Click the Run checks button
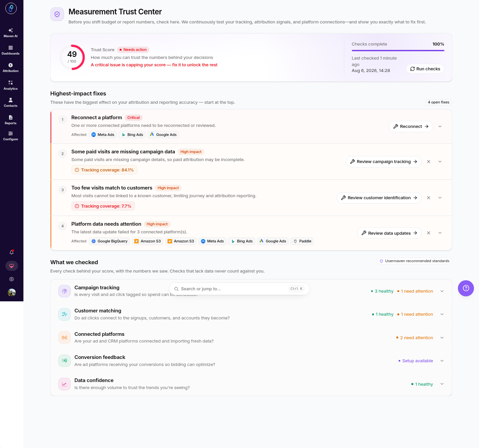479x448 pixels. [425, 69]
